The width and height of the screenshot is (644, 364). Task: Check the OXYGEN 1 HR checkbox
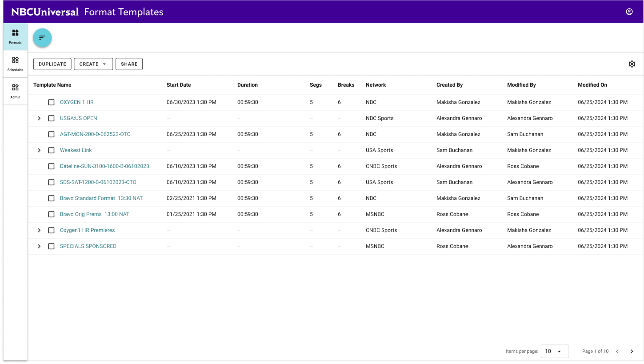coord(52,102)
